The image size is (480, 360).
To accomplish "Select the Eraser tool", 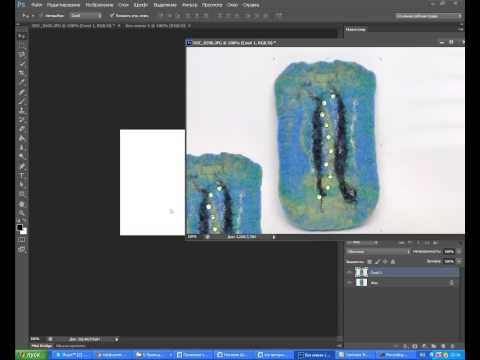I will 22,129.
